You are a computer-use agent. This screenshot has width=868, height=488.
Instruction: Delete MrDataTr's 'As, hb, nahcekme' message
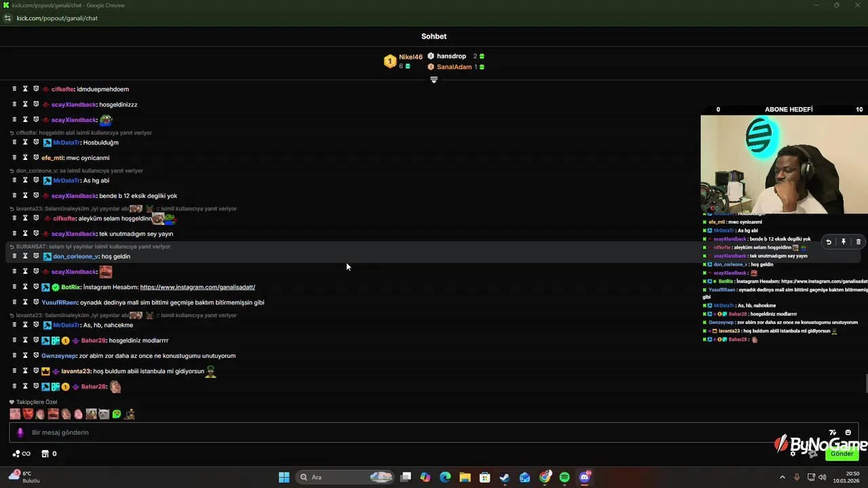click(x=14, y=325)
